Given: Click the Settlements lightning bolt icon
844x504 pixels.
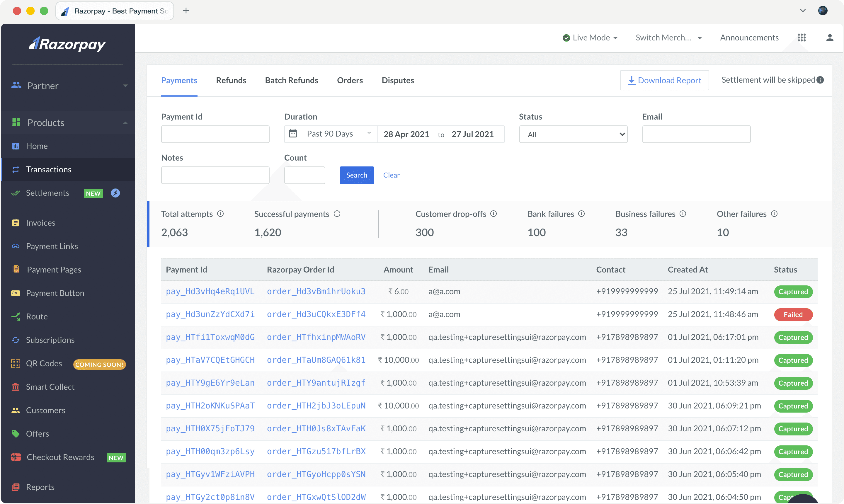Looking at the screenshot, I should pos(115,193).
